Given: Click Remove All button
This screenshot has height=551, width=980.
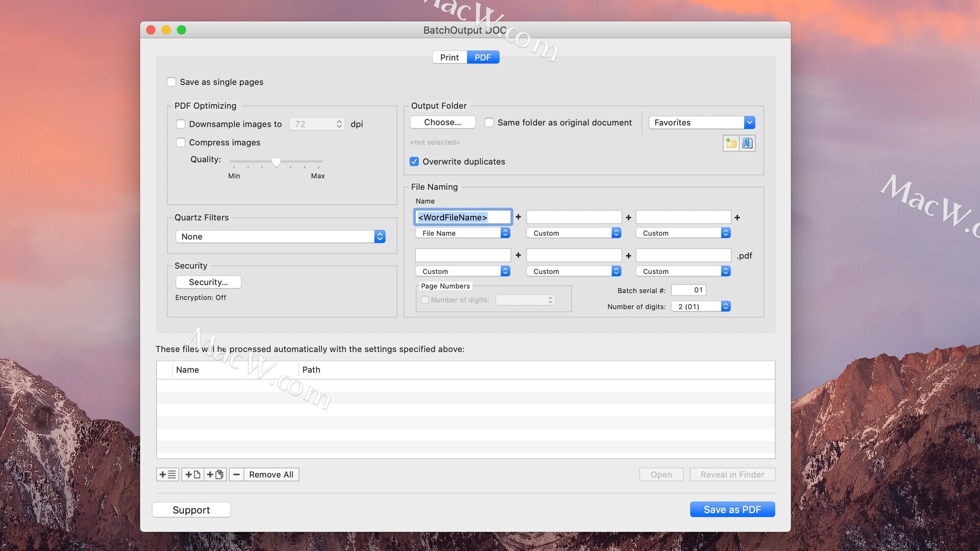Looking at the screenshot, I should click(271, 474).
